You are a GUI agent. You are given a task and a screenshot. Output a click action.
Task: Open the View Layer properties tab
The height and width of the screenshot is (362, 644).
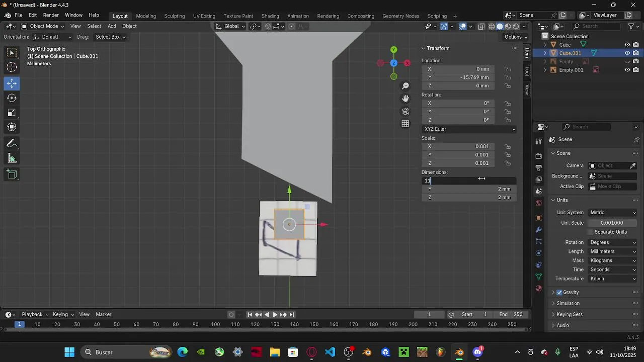coord(539,179)
